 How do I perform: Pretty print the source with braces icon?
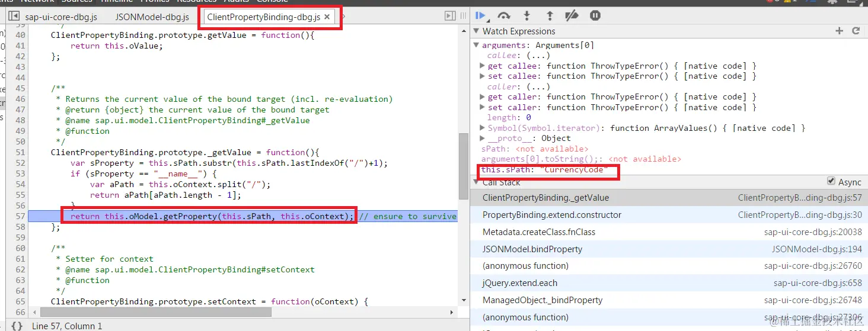click(17, 326)
